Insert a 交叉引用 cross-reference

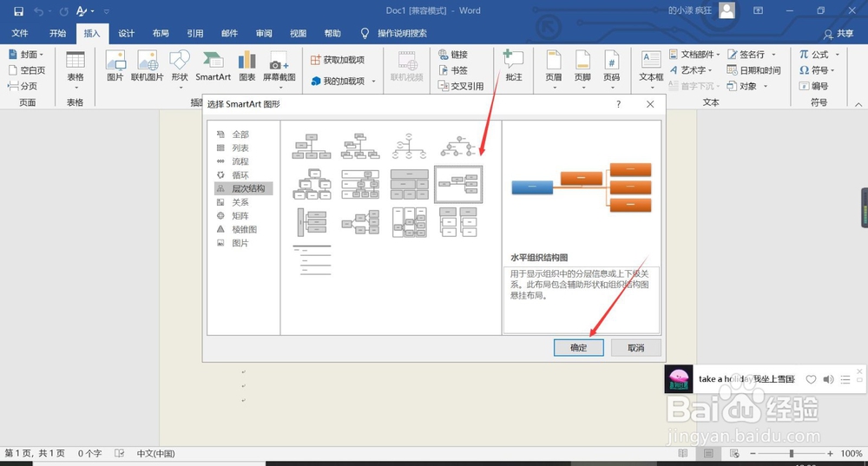(461, 86)
